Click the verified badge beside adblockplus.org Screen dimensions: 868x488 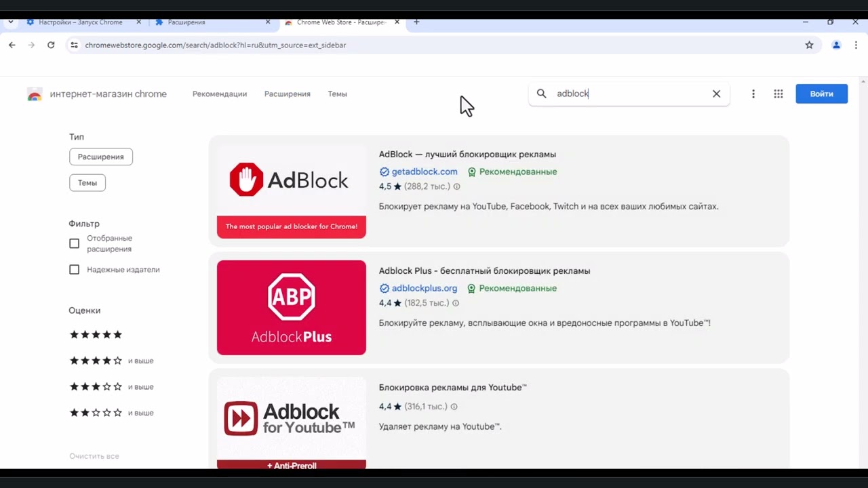point(384,288)
